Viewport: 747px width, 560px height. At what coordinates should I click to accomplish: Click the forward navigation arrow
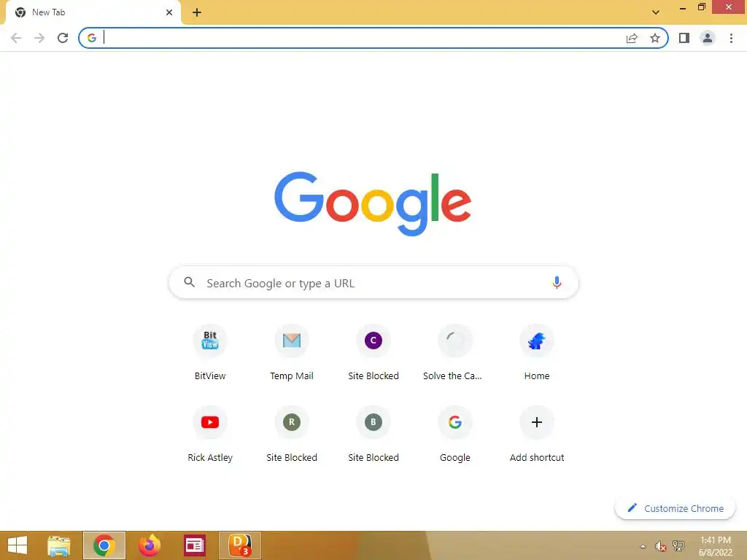[39, 38]
